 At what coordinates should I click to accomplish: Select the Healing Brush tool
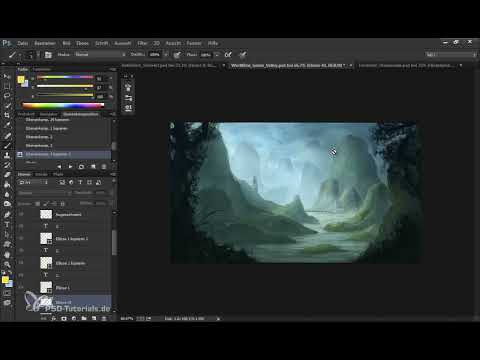(7, 136)
